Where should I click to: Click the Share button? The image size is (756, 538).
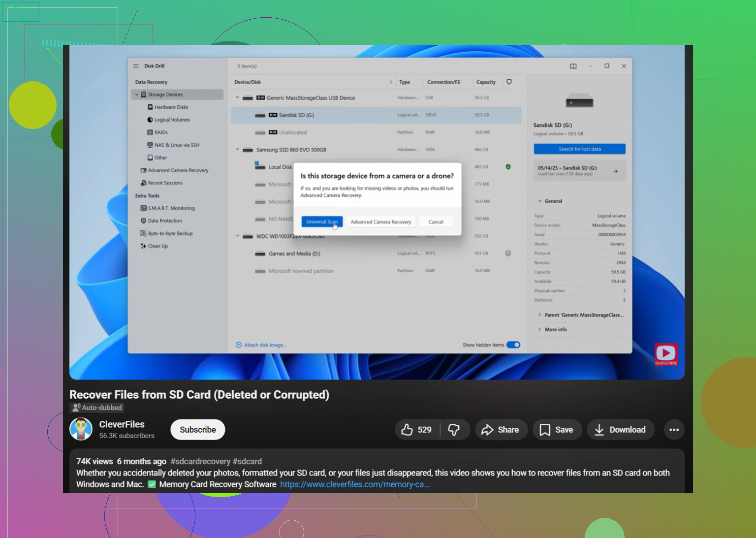click(501, 430)
